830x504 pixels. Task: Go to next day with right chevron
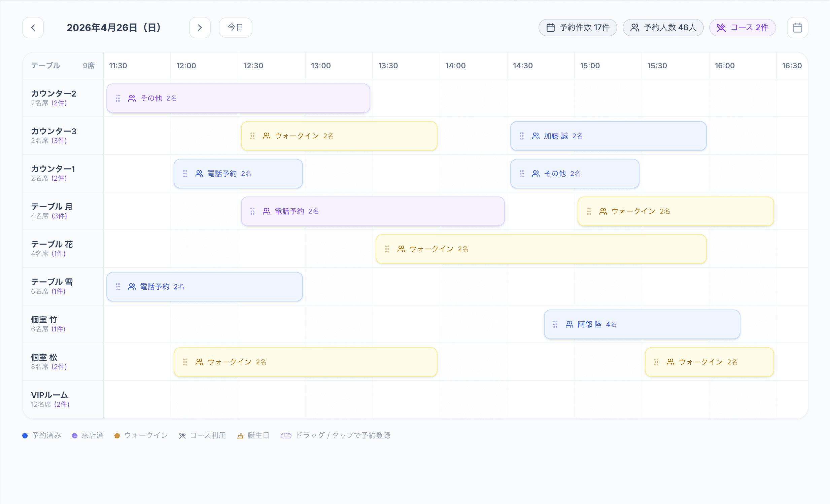200,28
